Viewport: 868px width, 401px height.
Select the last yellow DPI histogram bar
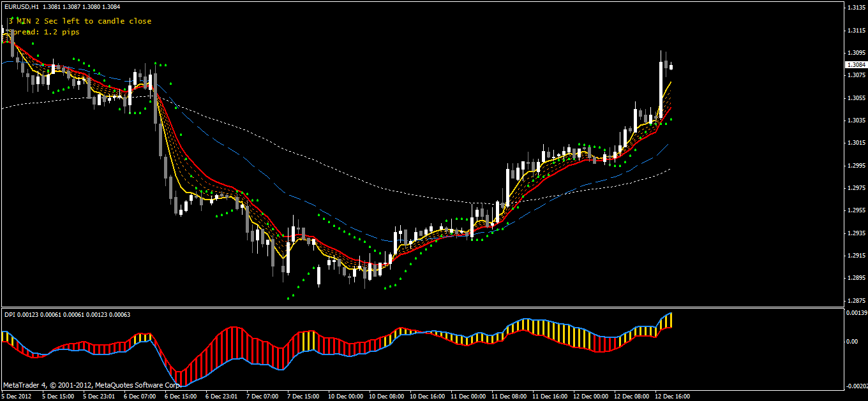coord(671,320)
